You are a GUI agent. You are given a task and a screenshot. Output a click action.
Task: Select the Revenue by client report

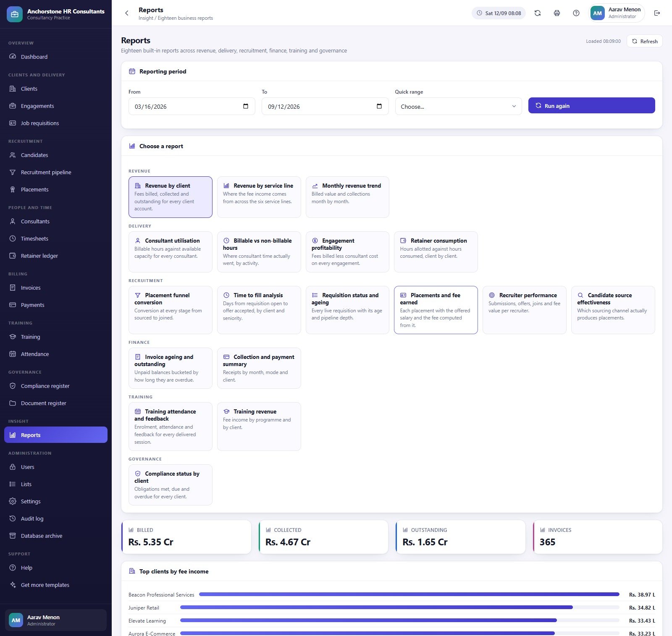click(x=170, y=197)
